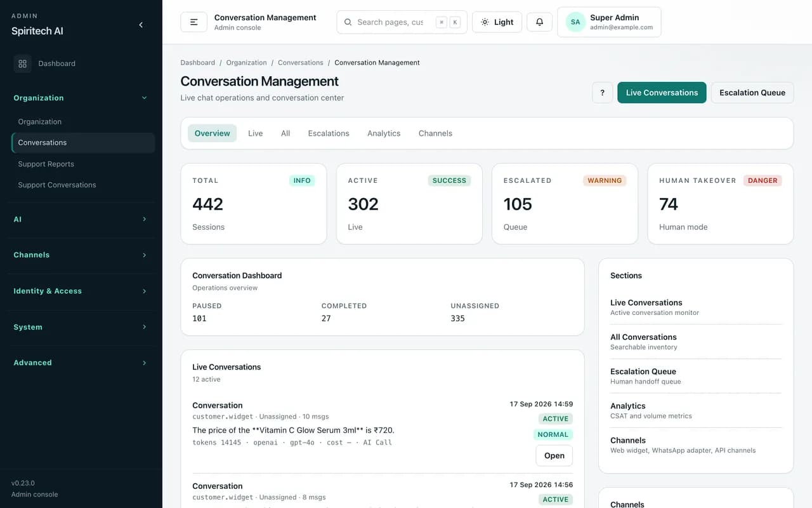This screenshot has height=508, width=812.
Task: Open Channels in Sections panel
Action: (x=696, y=444)
